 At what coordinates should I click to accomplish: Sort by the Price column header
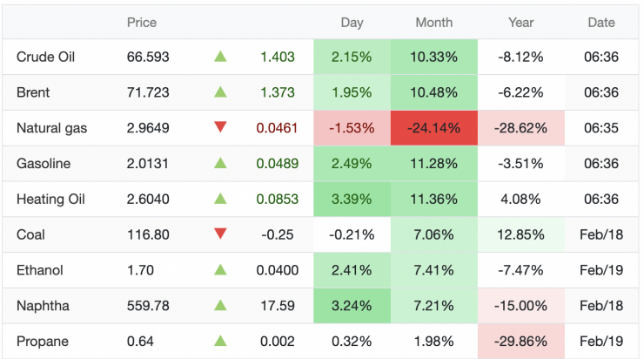pos(142,23)
